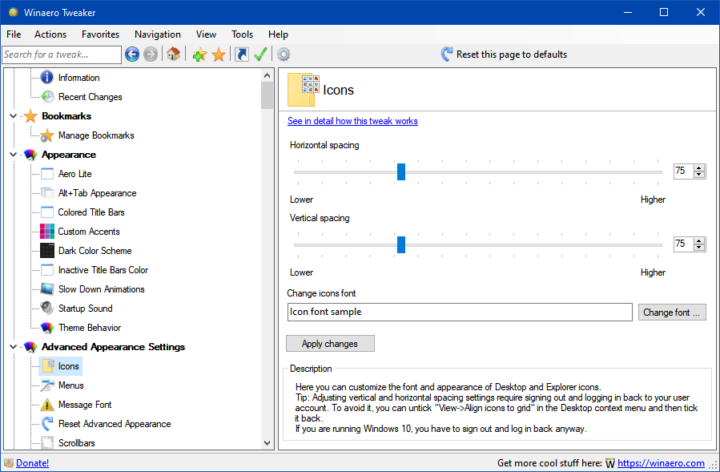
Task: Click the Message Font warning icon
Action: (x=47, y=405)
